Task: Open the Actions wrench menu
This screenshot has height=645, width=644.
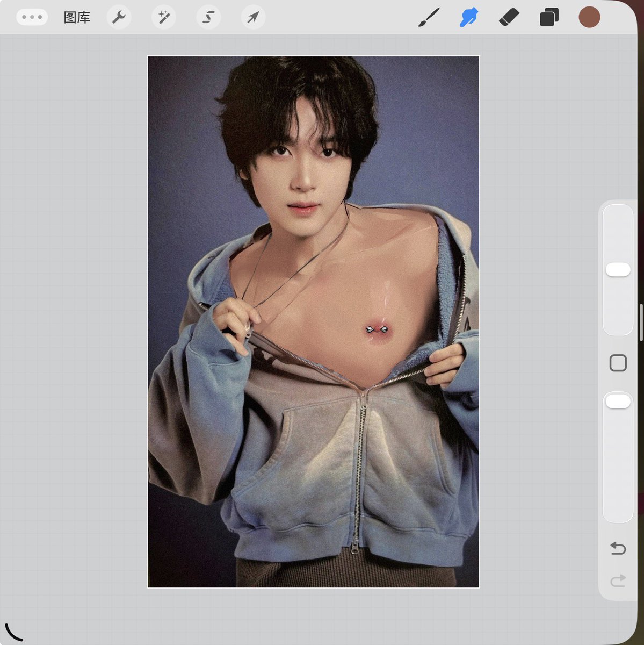Action: pos(119,17)
